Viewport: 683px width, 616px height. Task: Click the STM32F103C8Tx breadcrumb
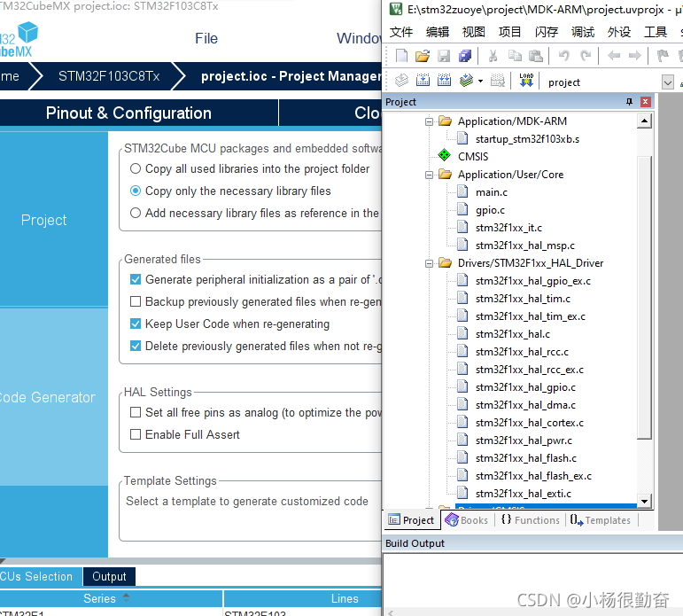click(x=109, y=76)
